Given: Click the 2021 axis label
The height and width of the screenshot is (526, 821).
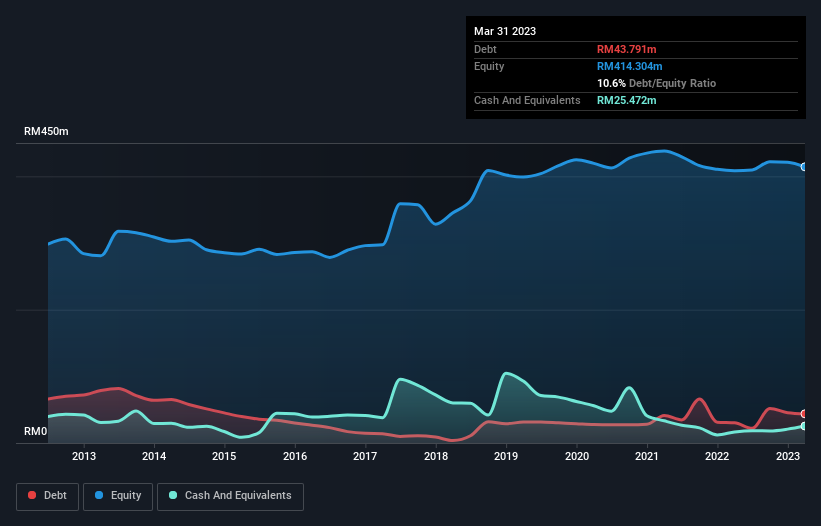Looking at the screenshot, I should (647, 456).
